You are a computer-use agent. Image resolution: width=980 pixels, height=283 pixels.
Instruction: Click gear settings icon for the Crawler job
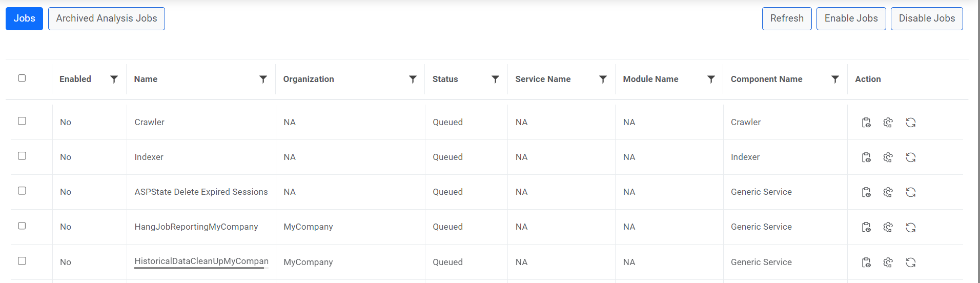[888, 123]
